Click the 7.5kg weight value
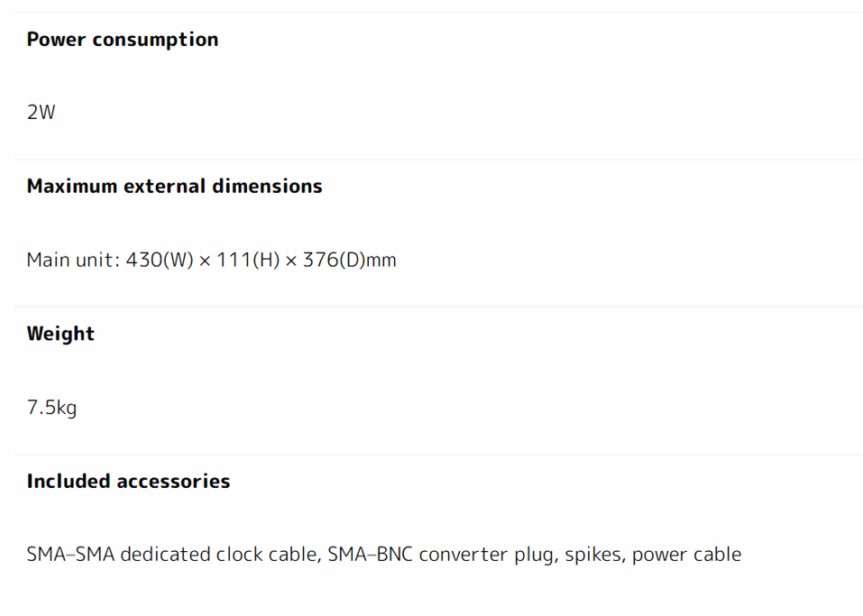This screenshot has height=616, width=863. [x=51, y=408]
